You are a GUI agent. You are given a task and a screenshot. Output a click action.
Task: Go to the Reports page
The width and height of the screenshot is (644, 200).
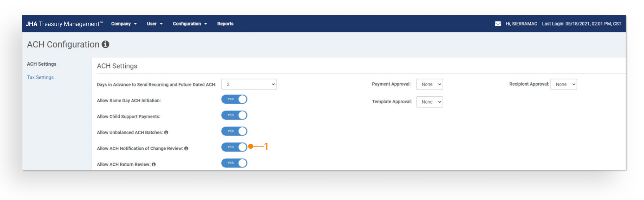pyautogui.click(x=225, y=24)
